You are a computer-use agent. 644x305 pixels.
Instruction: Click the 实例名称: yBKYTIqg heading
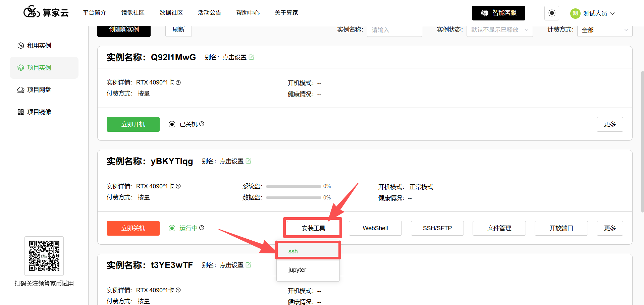[150, 161]
